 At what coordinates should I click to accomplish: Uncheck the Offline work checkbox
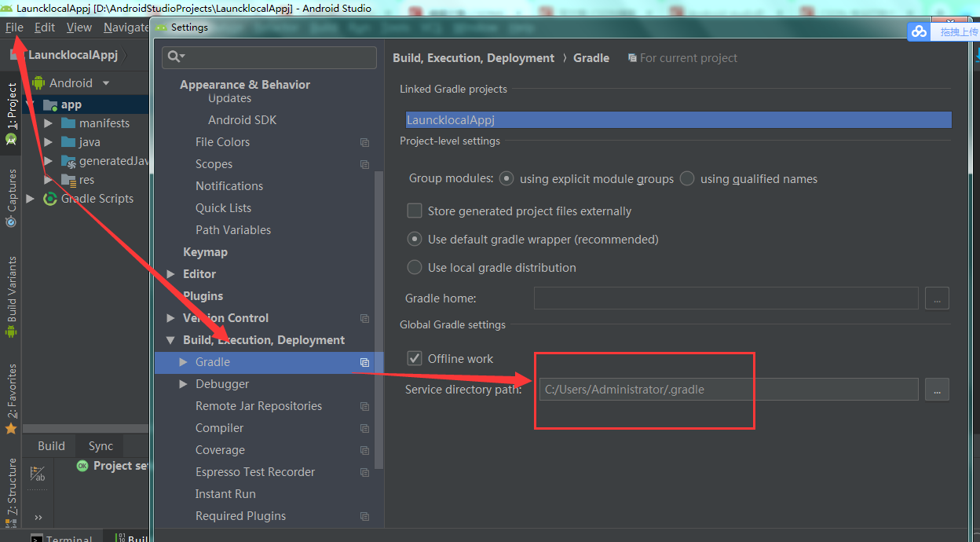(414, 358)
